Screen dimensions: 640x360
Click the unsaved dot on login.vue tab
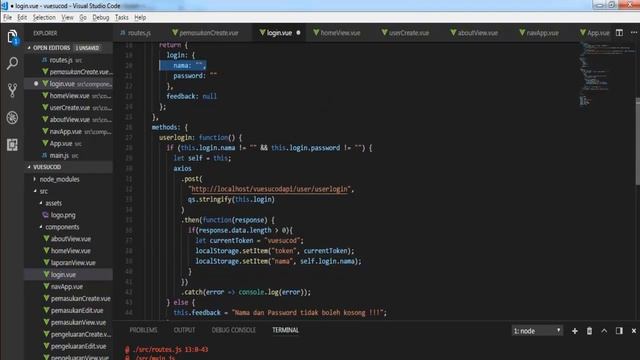pos(298,33)
